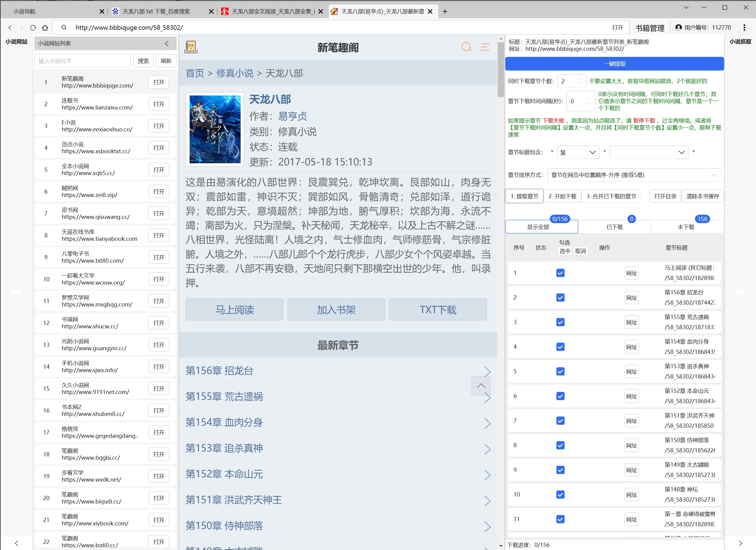Image resolution: width=756 pixels, height=550 pixels.
Task: Select the 小说网站 side tab
Action: pos(16,42)
